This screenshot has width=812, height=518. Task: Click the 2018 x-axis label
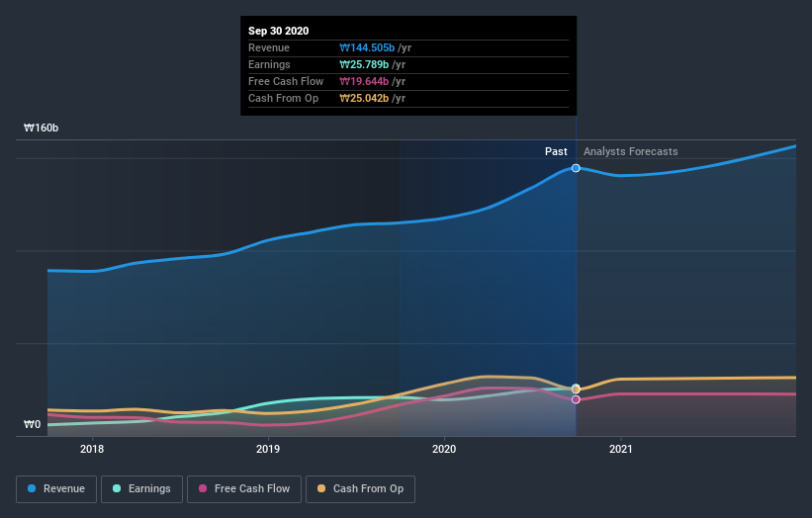[92, 449]
